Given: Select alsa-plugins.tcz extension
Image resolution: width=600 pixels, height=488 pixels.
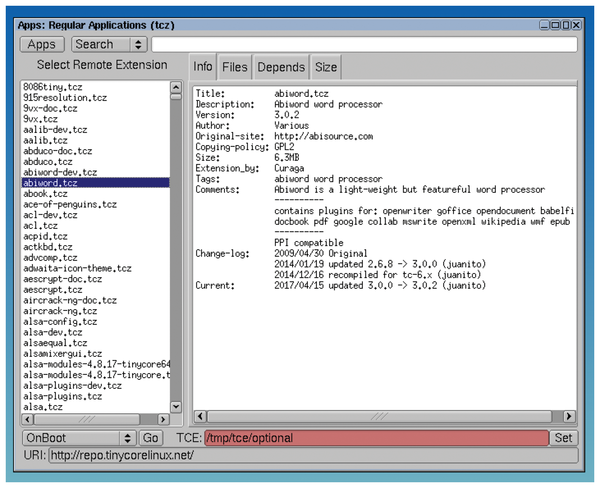Looking at the screenshot, I should pos(95,396).
